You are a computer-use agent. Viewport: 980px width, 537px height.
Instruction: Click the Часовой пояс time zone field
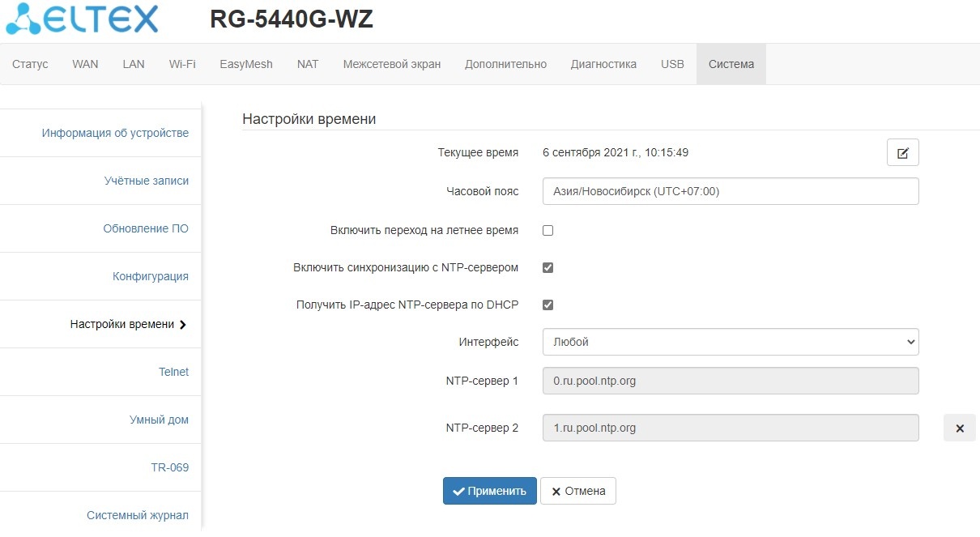point(730,192)
